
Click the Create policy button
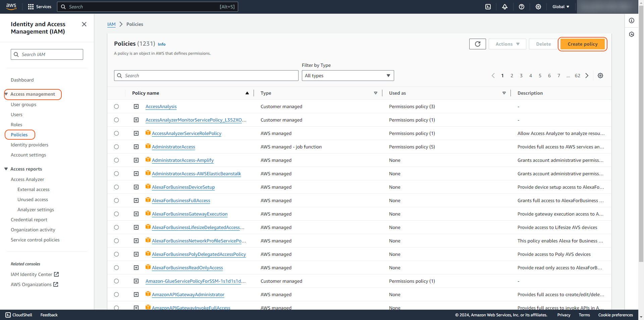click(582, 44)
